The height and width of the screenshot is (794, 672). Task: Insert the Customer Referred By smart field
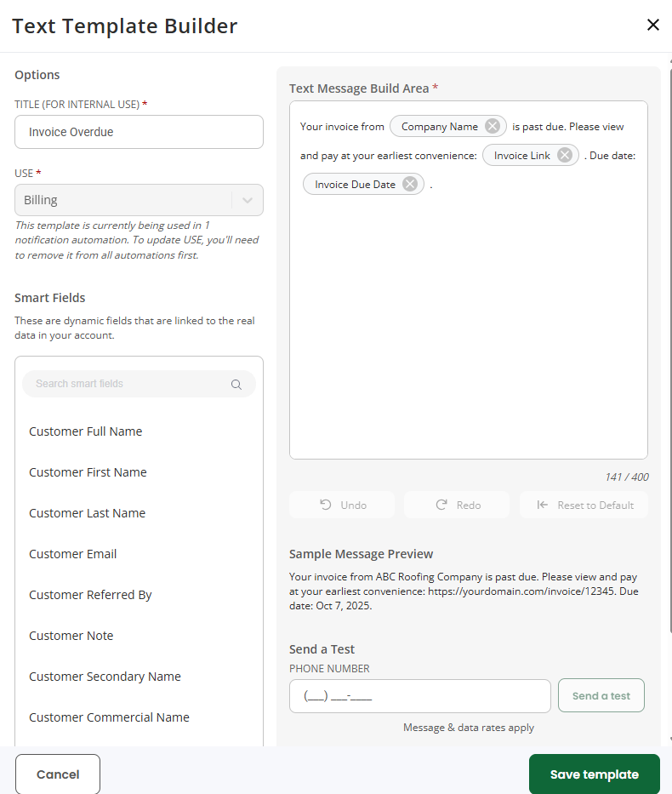(90, 595)
